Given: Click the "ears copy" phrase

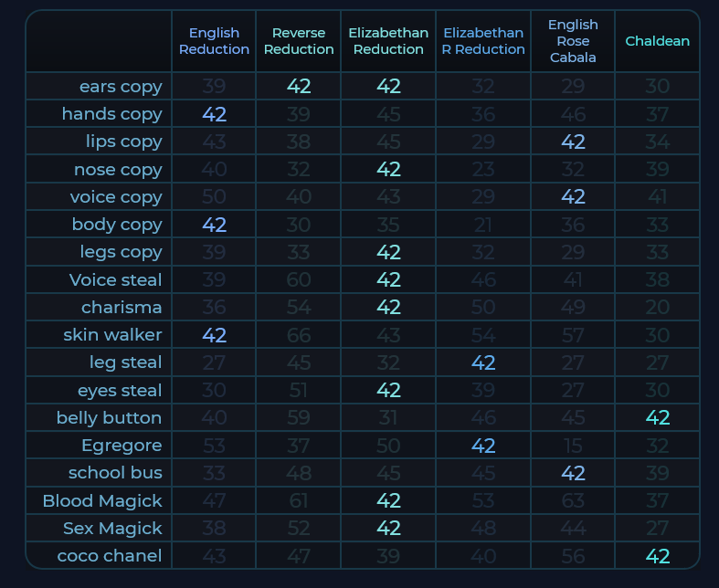Looking at the screenshot, I should pyautogui.click(x=121, y=87).
